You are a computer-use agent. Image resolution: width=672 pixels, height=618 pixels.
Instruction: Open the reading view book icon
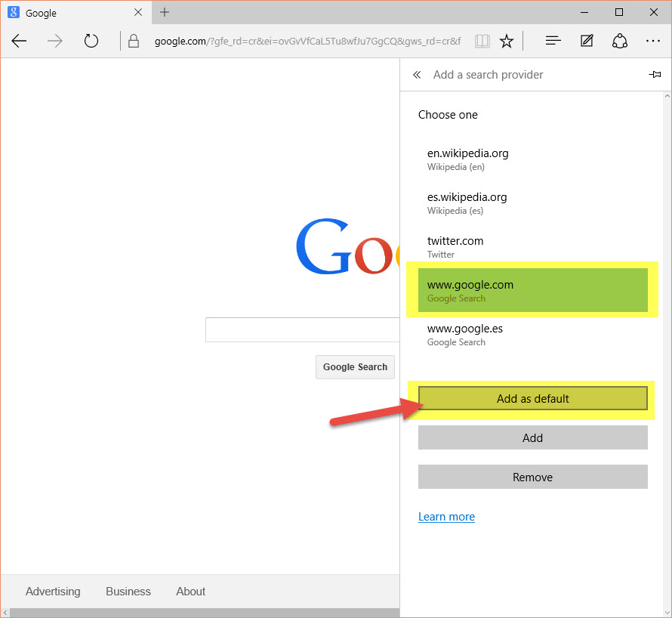(482, 41)
